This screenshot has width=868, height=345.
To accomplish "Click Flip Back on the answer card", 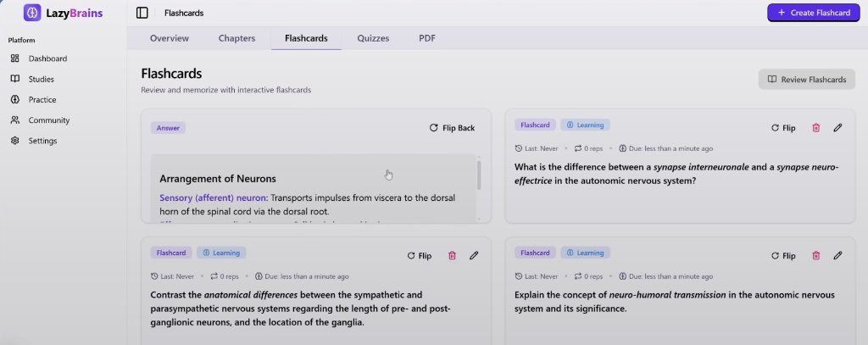I will [453, 128].
